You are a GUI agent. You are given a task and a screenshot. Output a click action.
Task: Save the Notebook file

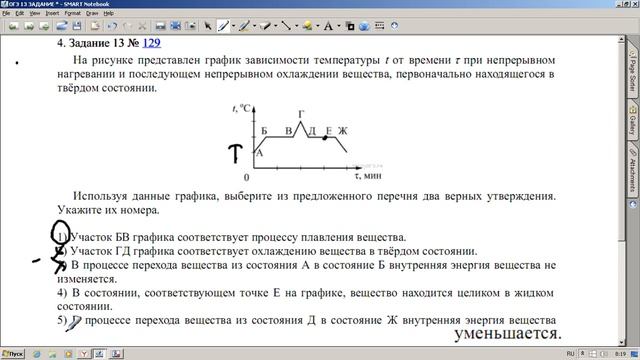(77, 26)
